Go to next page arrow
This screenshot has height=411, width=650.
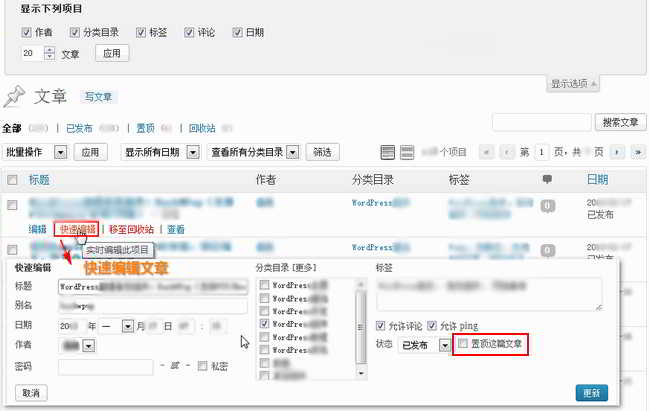click(617, 152)
